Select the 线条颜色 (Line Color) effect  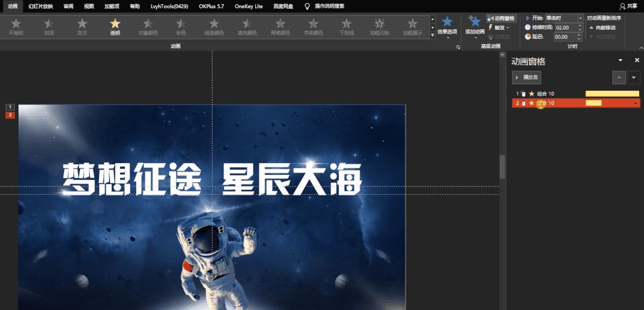[x=214, y=27]
